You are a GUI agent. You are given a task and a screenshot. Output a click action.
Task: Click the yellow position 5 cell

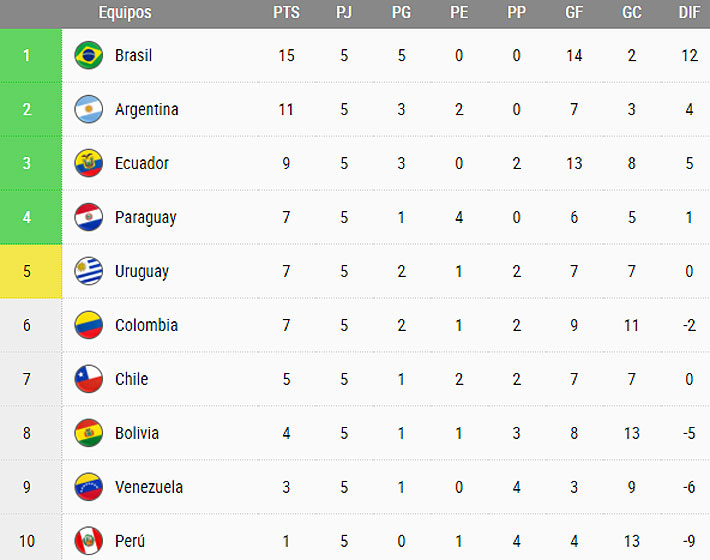click(x=27, y=271)
